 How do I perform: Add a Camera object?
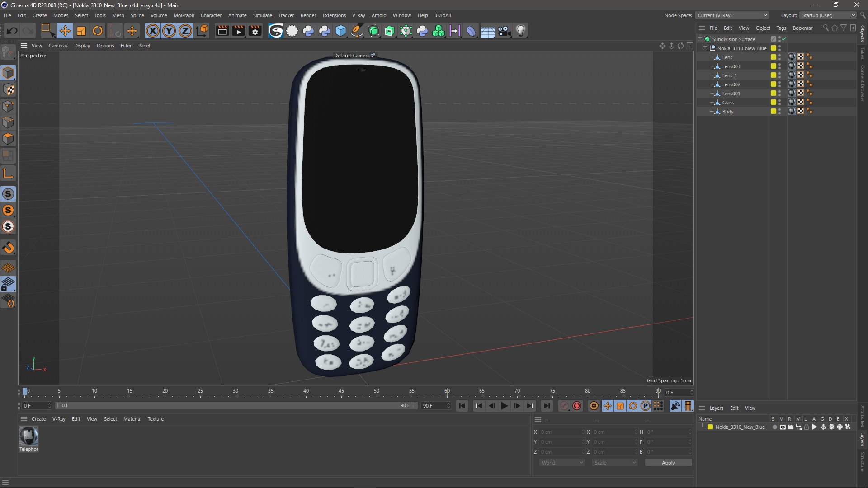(504, 31)
